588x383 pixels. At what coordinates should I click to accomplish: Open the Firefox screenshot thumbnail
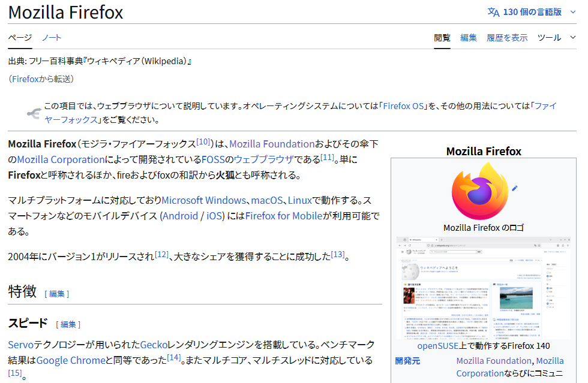(x=483, y=288)
